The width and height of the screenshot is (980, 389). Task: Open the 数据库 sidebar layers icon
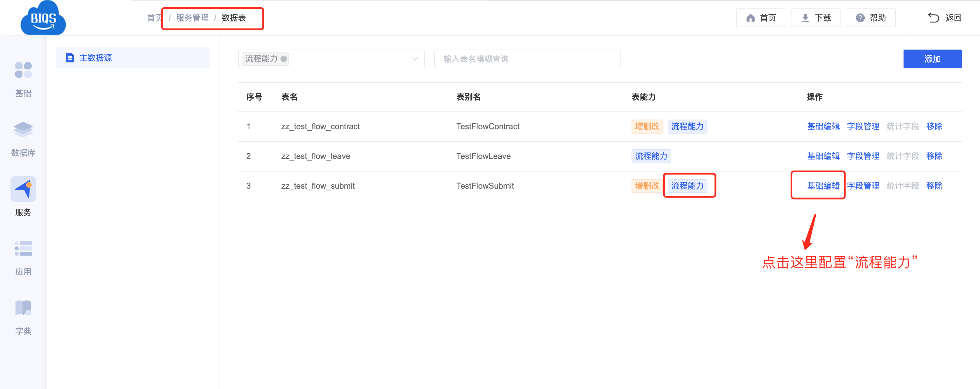pos(23,129)
